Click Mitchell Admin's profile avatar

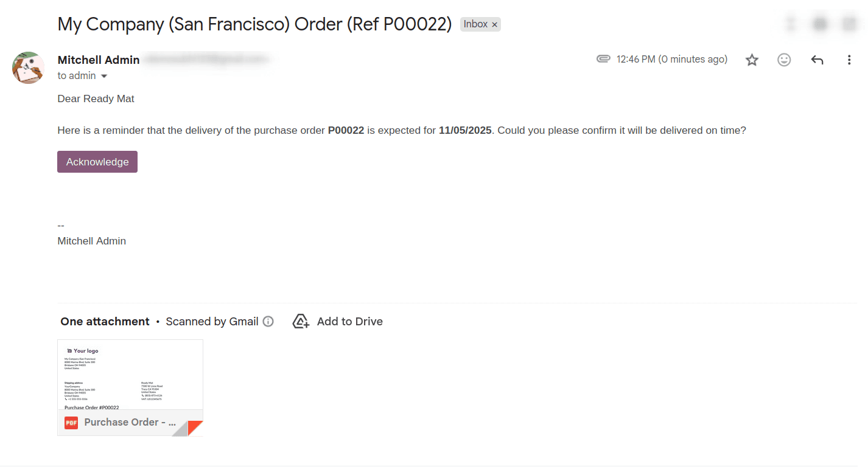pyautogui.click(x=27, y=67)
